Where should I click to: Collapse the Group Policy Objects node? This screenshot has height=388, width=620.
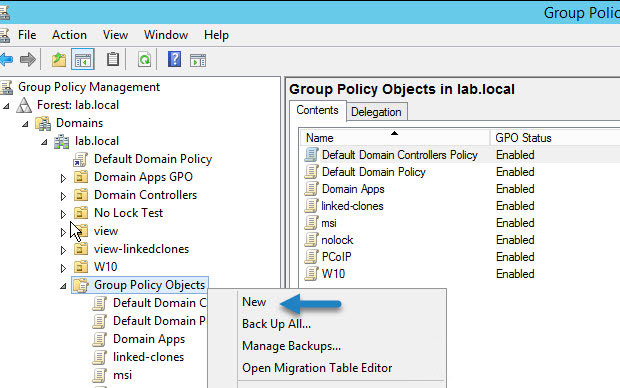click(x=63, y=286)
